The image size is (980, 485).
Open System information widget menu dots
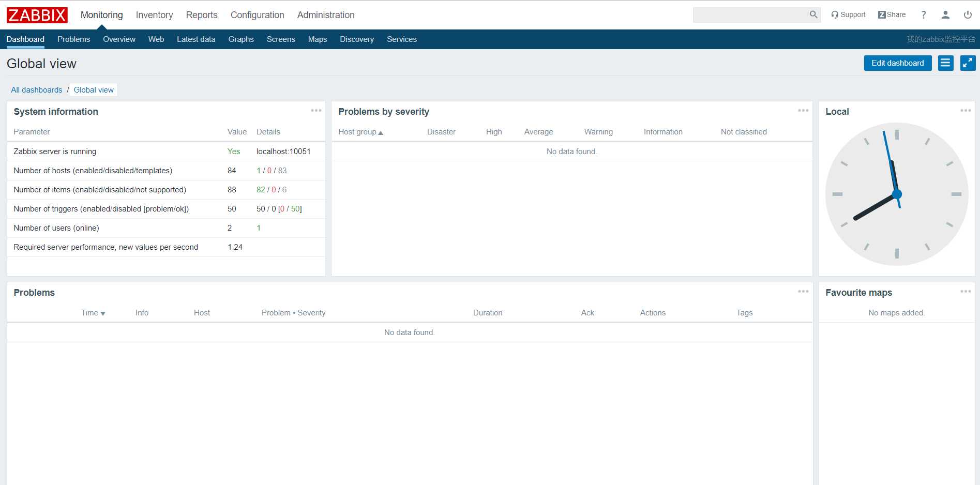(316, 111)
